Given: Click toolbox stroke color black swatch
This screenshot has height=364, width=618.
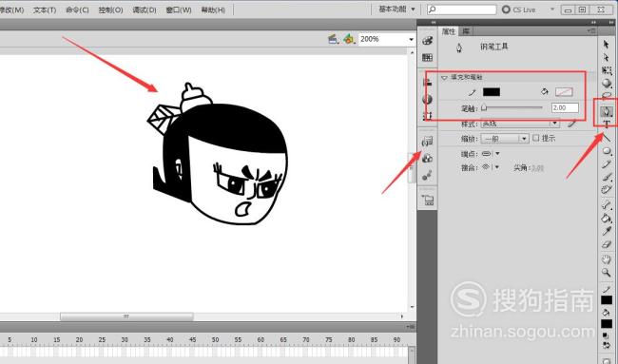Looking at the screenshot, I should (607, 300).
